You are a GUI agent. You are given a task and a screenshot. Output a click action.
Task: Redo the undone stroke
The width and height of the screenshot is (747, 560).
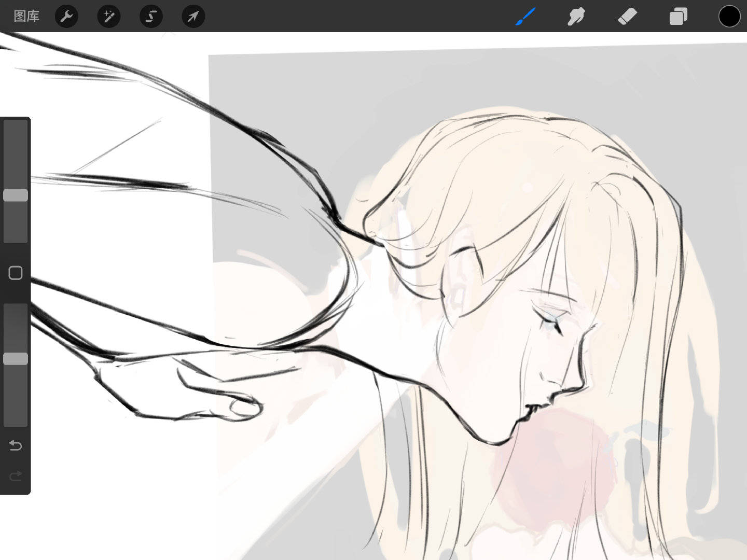[16, 475]
